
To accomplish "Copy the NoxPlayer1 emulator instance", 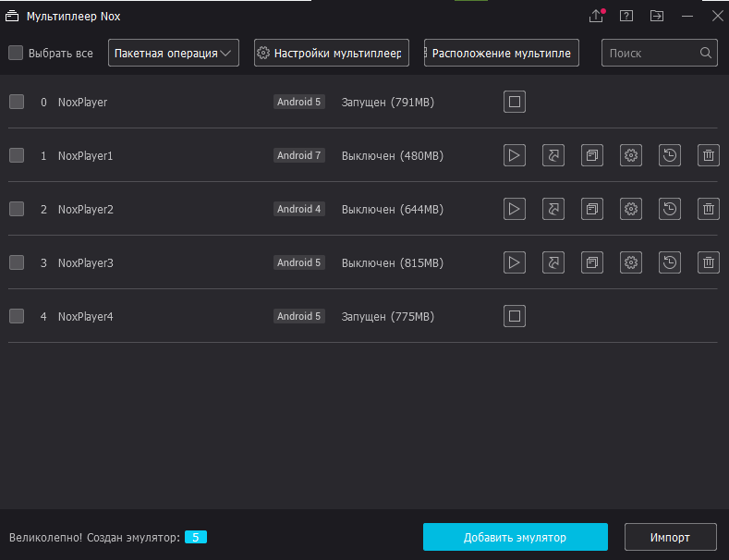I will 592,155.
